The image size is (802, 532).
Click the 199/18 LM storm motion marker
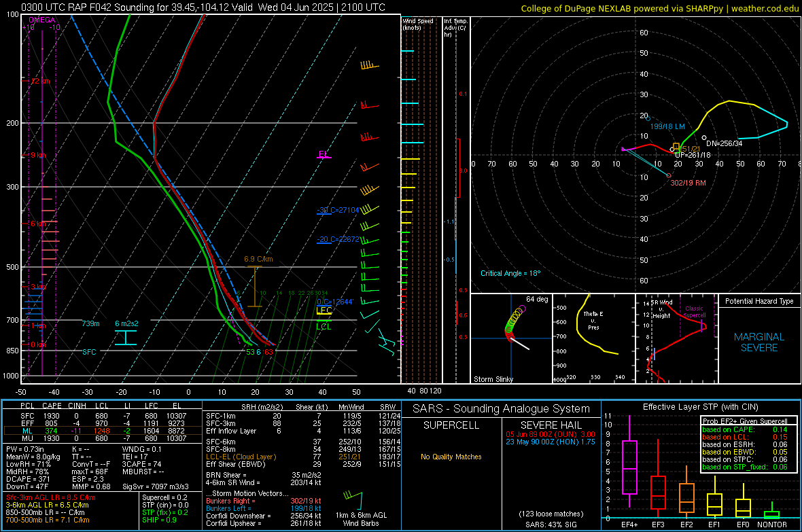pyautogui.click(x=648, y=118)
